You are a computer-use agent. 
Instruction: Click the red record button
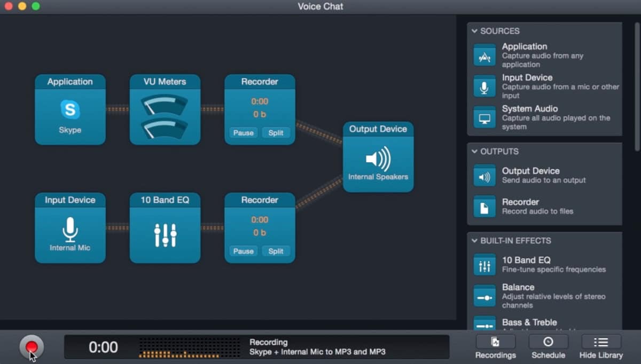[x=32, y=347]
